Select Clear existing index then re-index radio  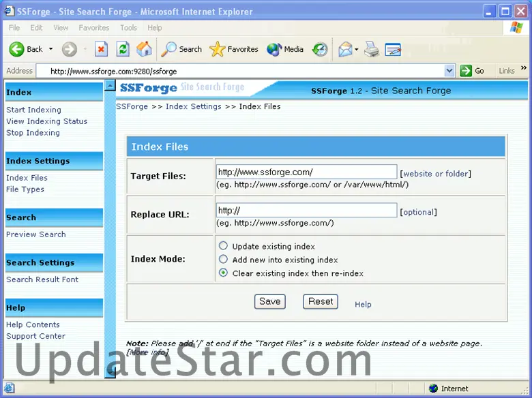(x=223, y=273)
